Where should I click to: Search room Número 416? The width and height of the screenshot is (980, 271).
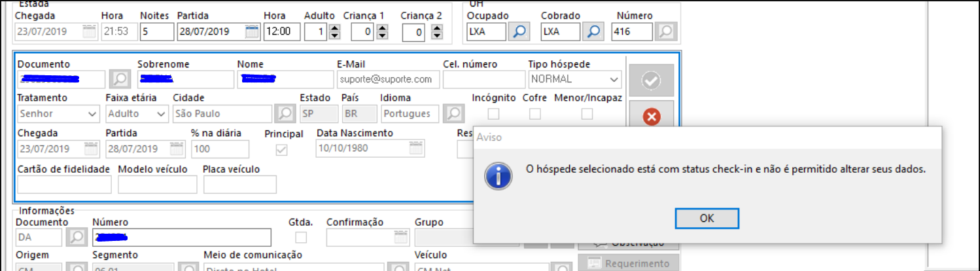click(666, 31)
